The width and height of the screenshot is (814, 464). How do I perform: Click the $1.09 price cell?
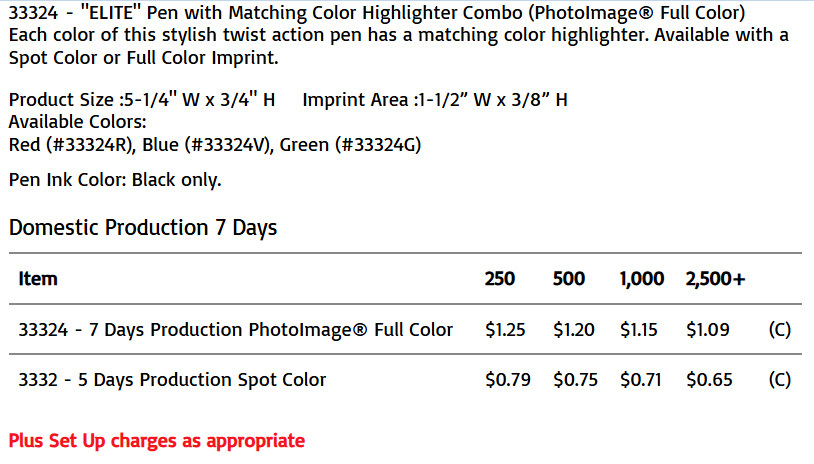tap(708, 330)
